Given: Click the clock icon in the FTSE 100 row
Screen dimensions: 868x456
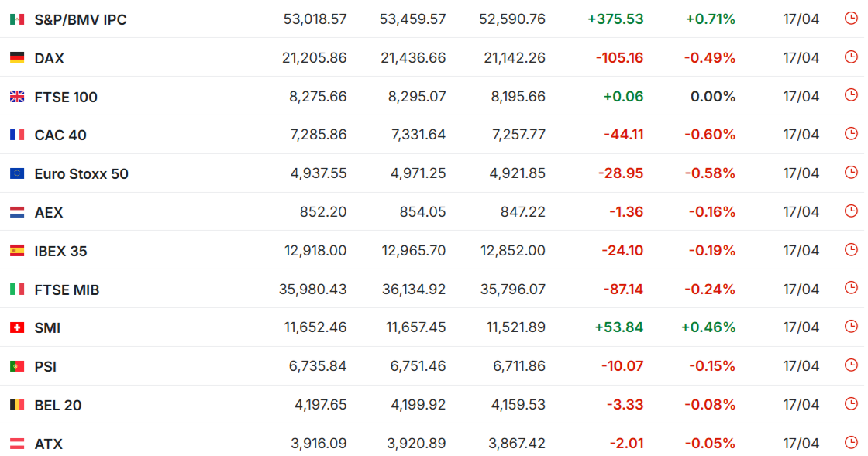Looking at the screenshot, I should tap(851, 95).
